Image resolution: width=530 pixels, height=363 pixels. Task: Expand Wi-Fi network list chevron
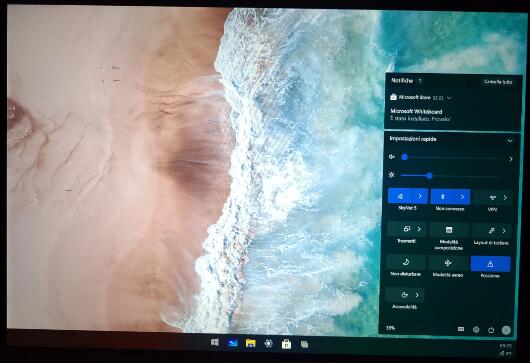(x=420, y=196)
